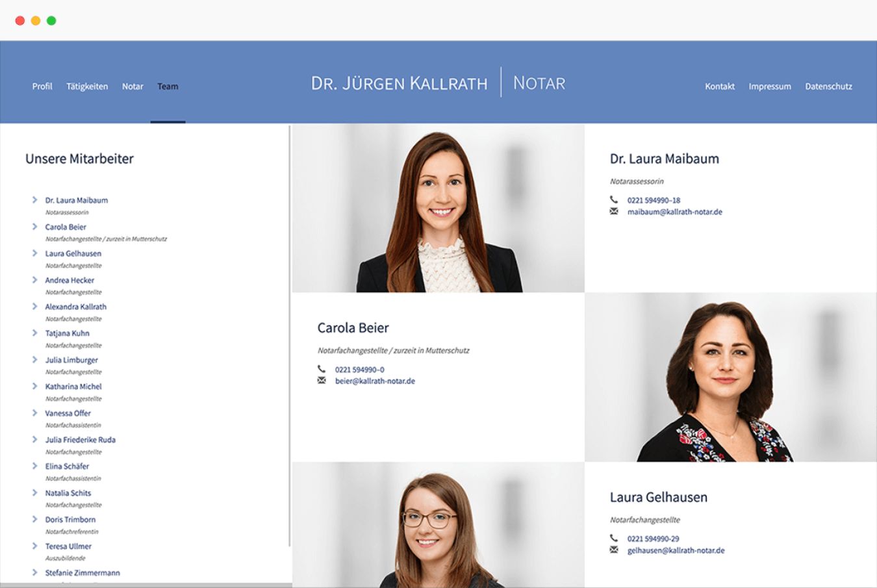Go to the Notar page
The width and height of the screenshot is (877, 588).
click(x=133, y=86)
